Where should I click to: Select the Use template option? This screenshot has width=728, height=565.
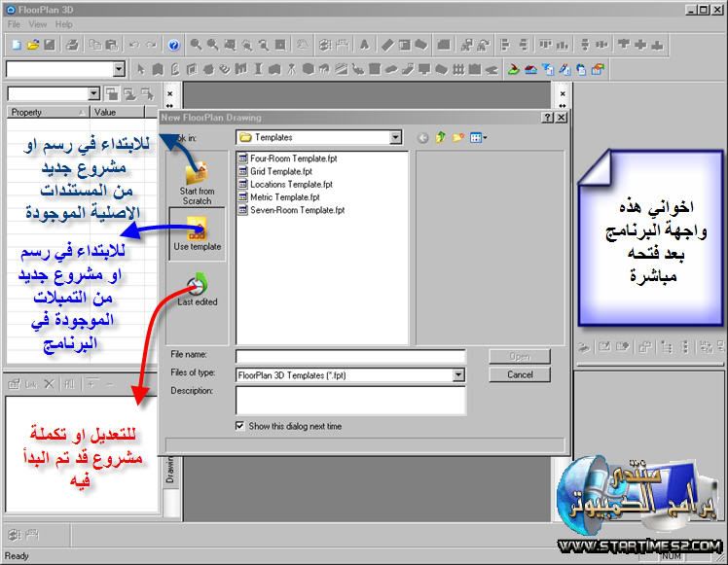pyautogui.click(x=198, y=234)
